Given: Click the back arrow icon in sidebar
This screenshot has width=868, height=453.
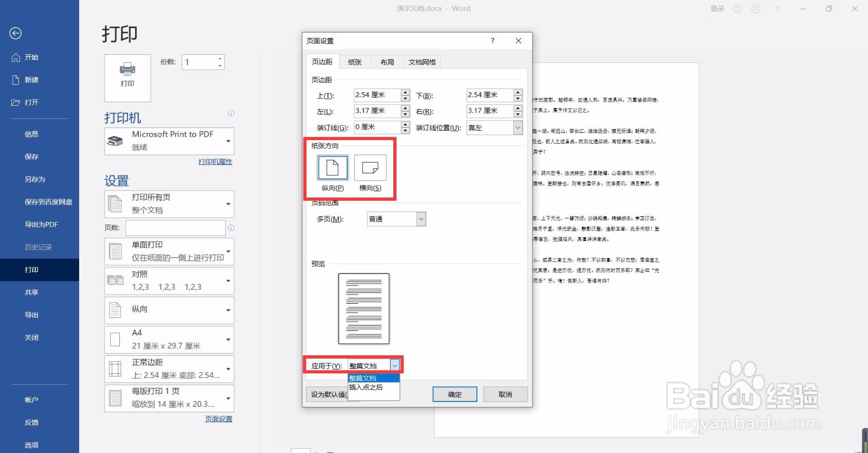Looking at the screenshot, I should coord(16,34).
